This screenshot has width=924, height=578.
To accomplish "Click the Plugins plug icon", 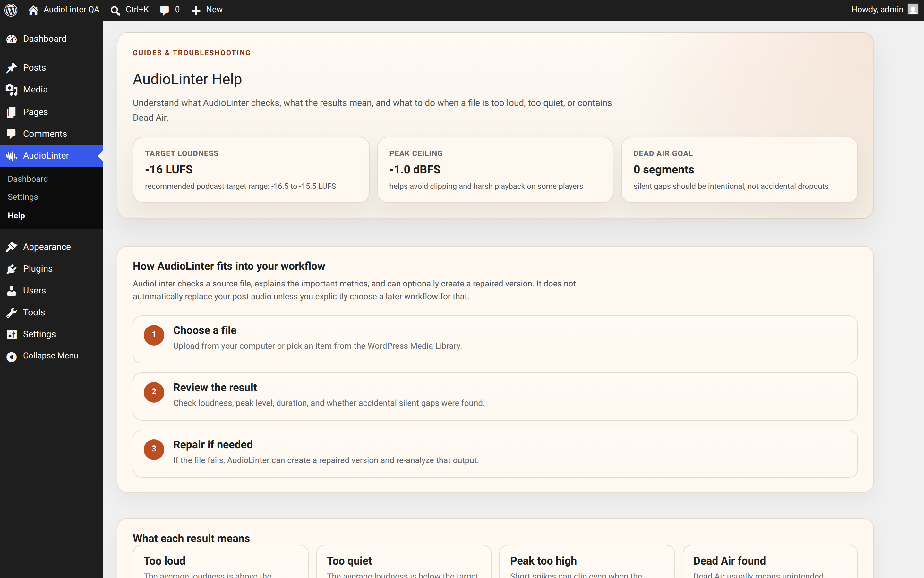I will [x=12, y=269].
